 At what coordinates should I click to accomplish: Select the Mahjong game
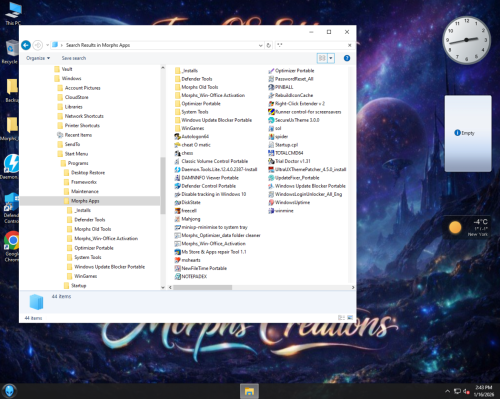pyautogui.click(x=187, y=219)
